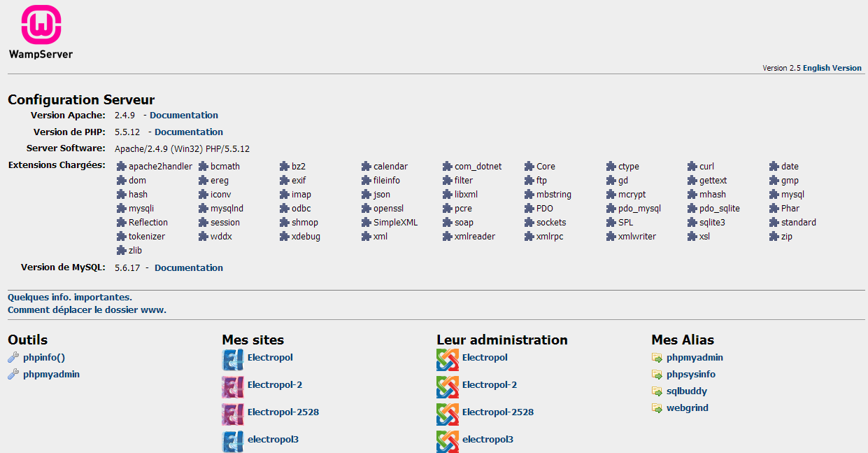Open sqlbuddy alias link
The height and width of the screenshot is (453, 868).
pos(687,391)
